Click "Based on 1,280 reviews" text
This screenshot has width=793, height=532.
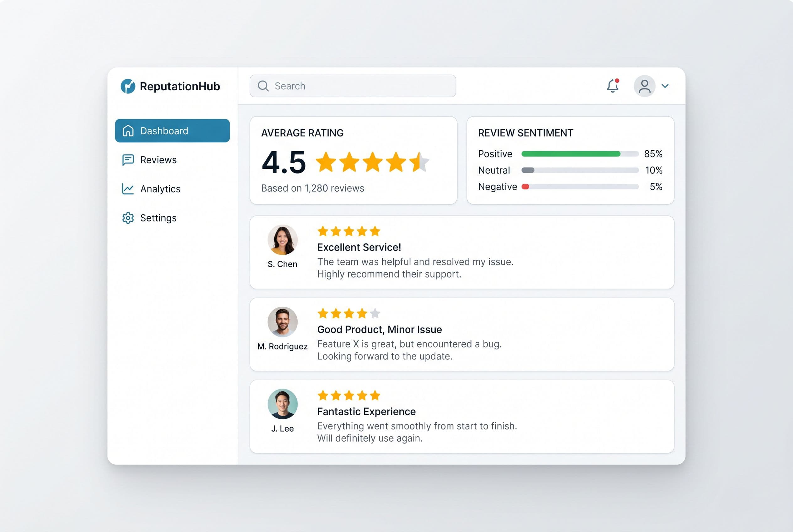pos(312,188)
